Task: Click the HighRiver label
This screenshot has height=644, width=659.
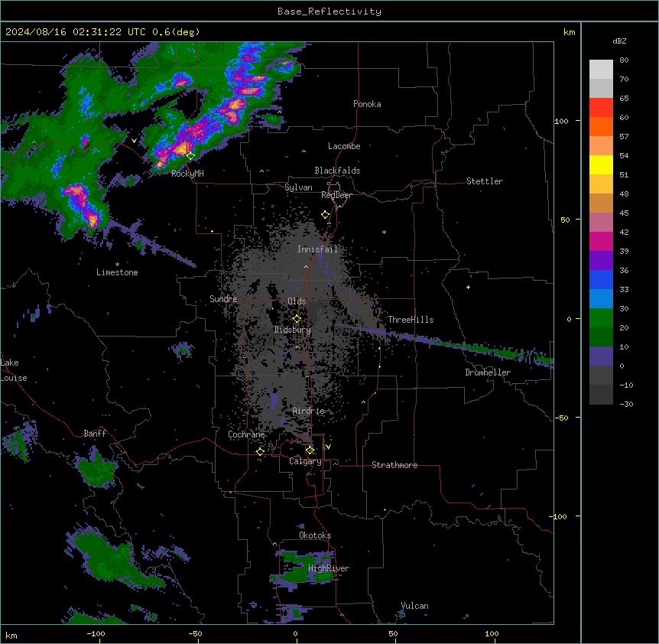Action: (329, 568)
